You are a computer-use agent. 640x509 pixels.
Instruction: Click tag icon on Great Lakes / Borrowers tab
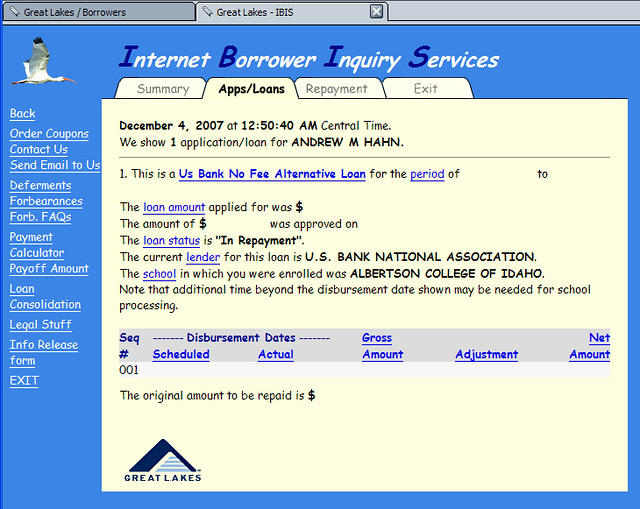(14, 12)
